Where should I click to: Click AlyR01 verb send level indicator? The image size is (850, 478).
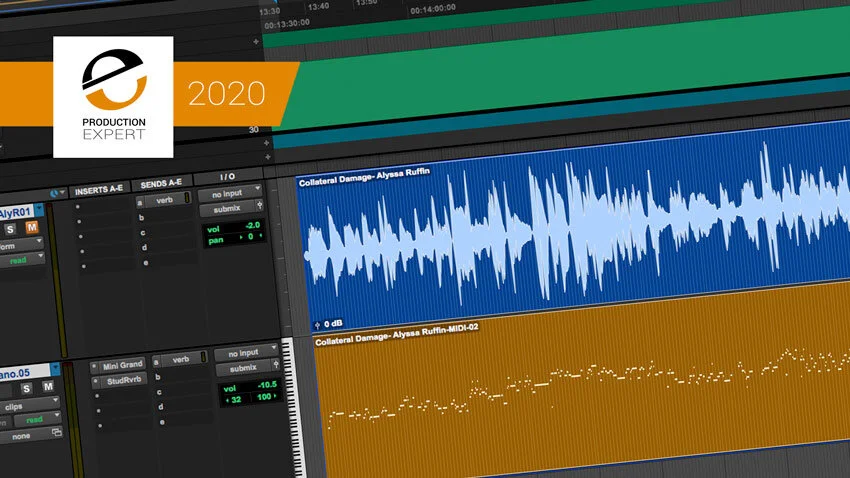point(187,198)
